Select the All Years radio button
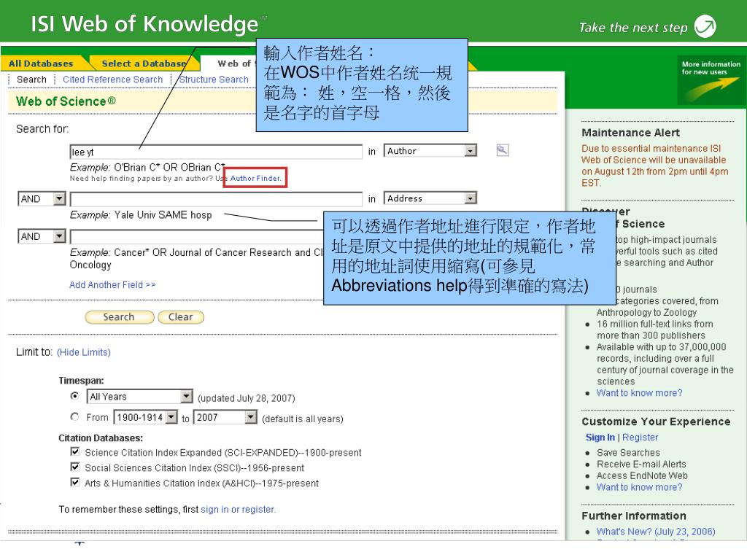The height and width of the screenshot is (560, 747). coord(75,396)
